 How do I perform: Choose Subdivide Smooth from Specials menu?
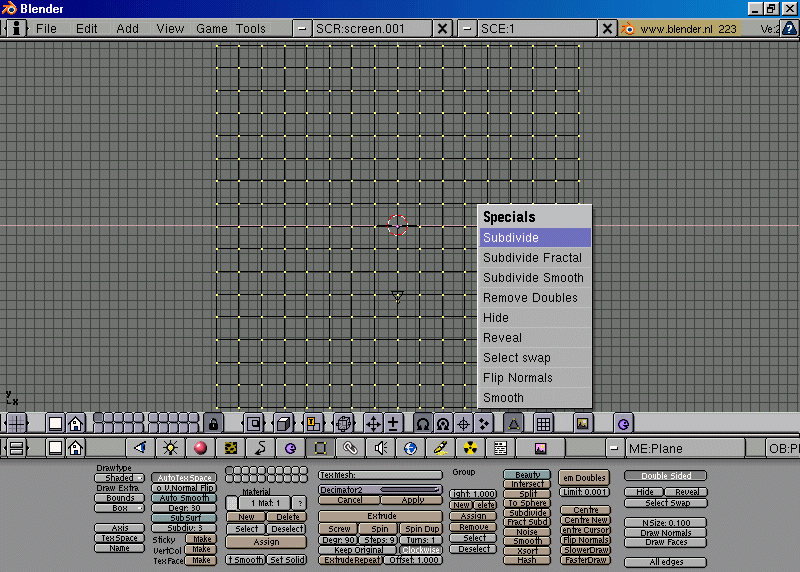point(534,278)
